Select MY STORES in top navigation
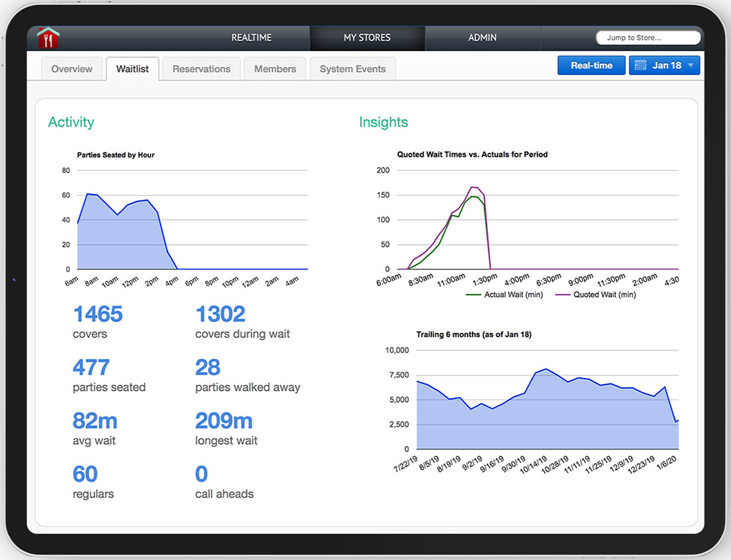The image size is (731, 560). 367,38
